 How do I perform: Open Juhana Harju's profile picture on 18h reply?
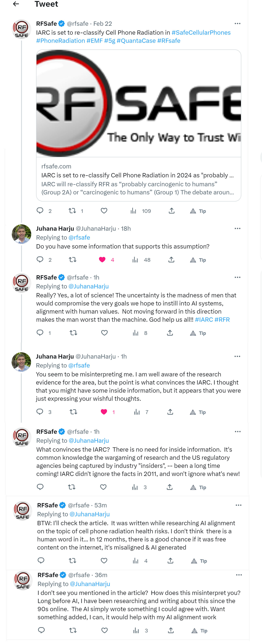[x=21, y=234]
